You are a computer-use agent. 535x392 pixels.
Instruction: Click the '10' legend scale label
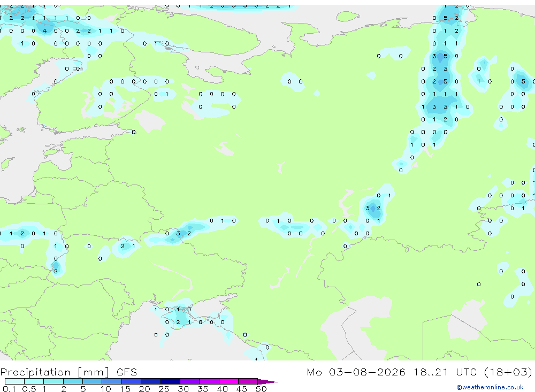(106, 389)
